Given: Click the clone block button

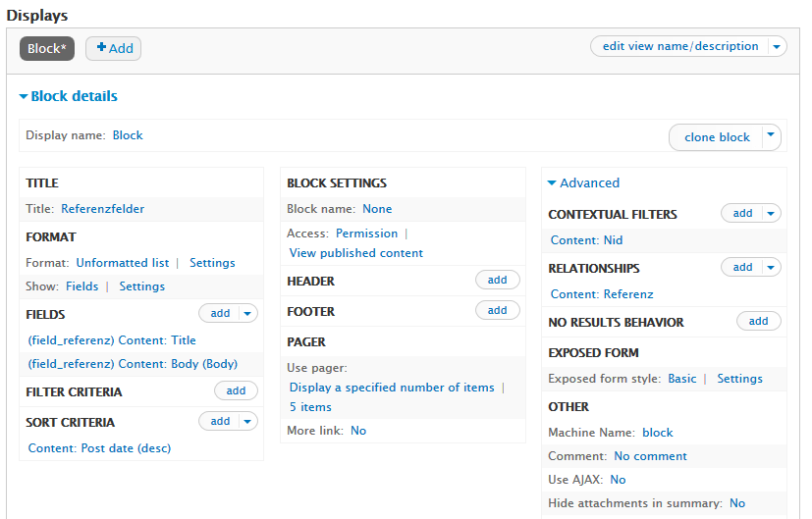Looking at the screenshot, I should click(716, 137).
